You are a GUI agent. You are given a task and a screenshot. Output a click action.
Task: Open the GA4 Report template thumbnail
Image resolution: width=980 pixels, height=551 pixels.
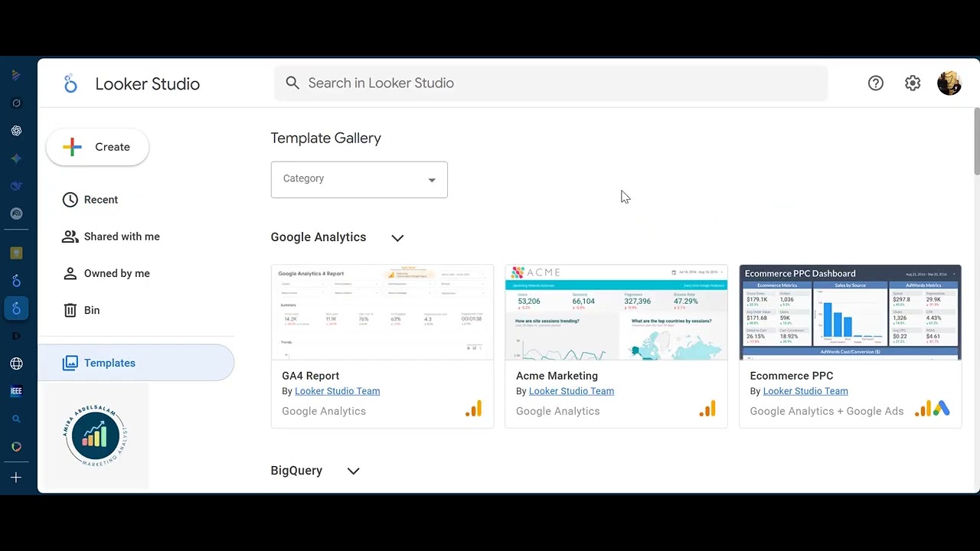coord(382,312)
